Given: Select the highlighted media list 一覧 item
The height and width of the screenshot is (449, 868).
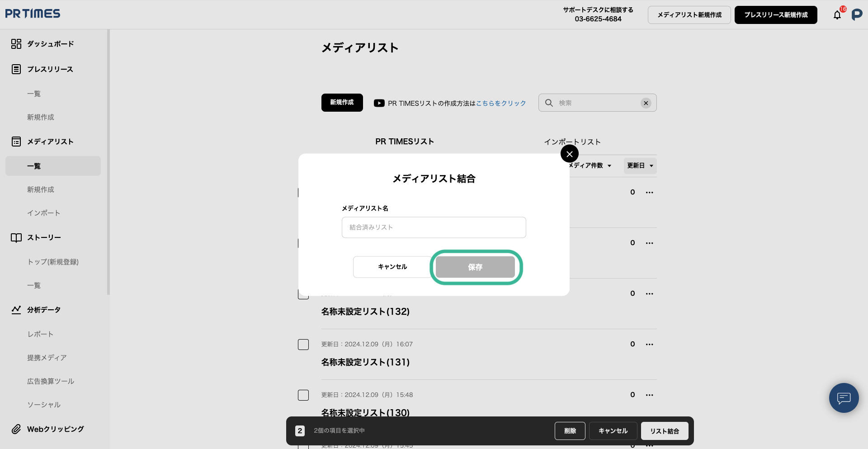Looking at the screenshot, I should tap(53, 166).
